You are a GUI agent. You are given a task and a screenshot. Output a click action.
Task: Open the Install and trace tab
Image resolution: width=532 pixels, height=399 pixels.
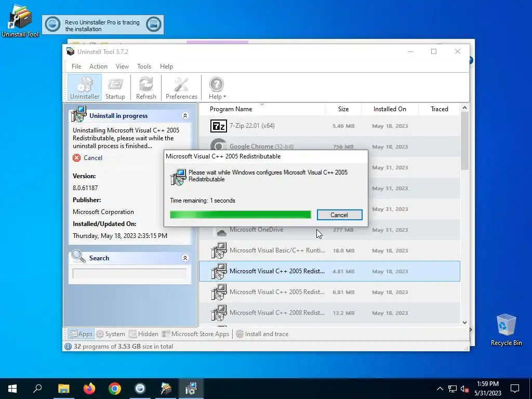coord(262,334)
